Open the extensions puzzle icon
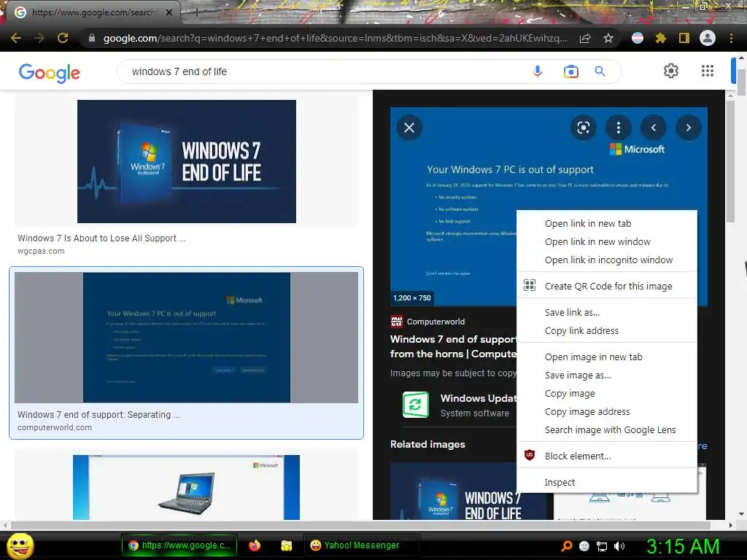This screenshot has height=560, width=747. [660, 38]
